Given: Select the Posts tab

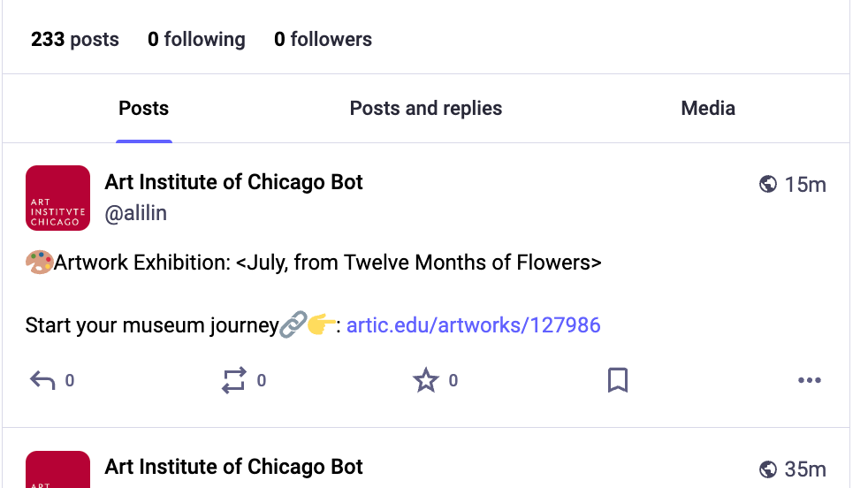Looking at the screenshot, I should point(144,109).
